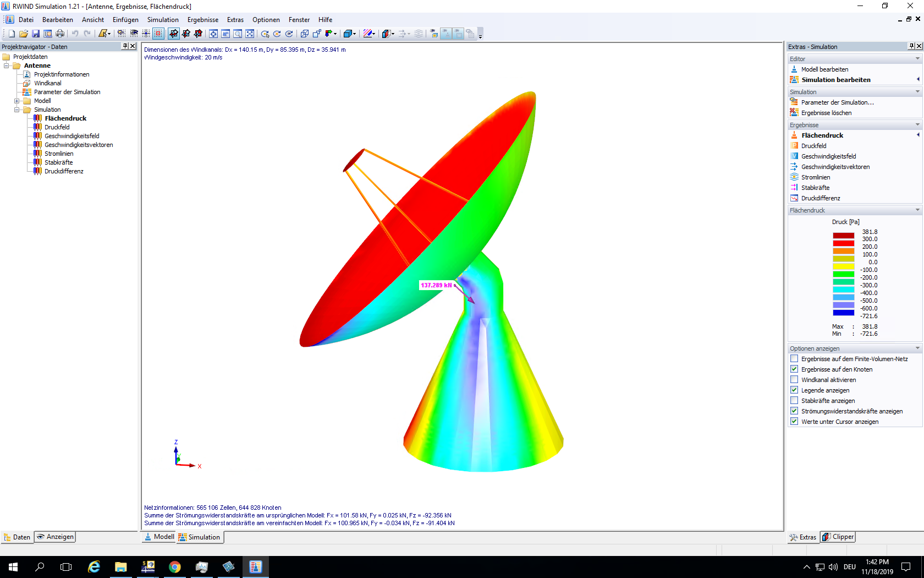Click the dark red 381.8 legend swatch
The image size is (924, 578).
tap(844, 236)
